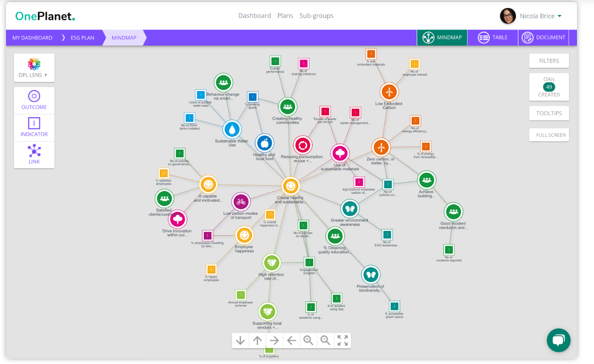
Task: Switch to the Document view tab
Action: [543, 38]
